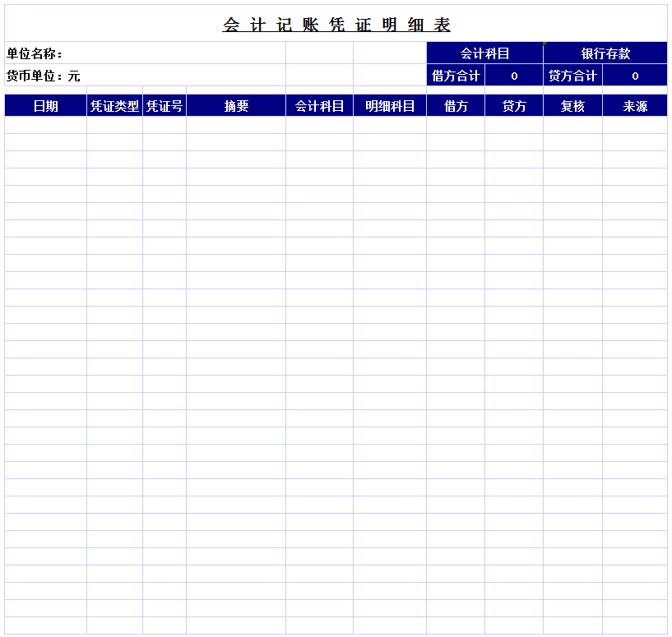The width and height of the screenshot is (672, 637).
Task: Select the 银行存款 account cell
Action: coord(605,53)
